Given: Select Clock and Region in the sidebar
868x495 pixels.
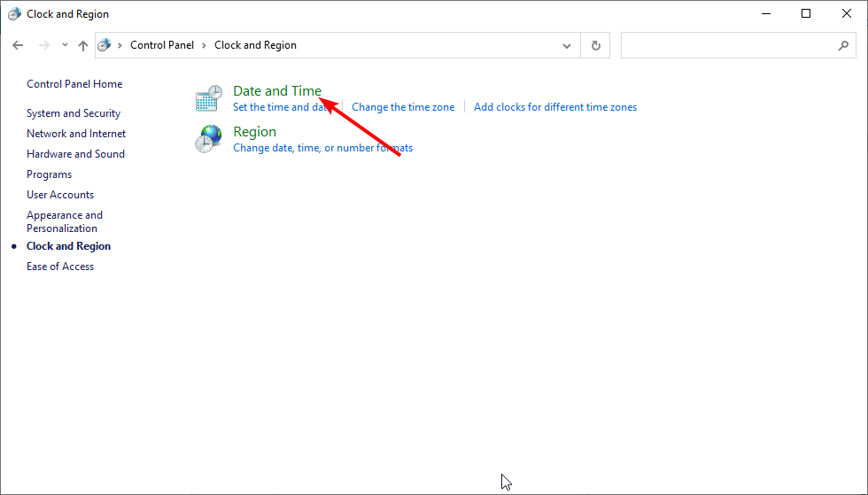Looking at the screenshot, I should (x=68, y=246).
